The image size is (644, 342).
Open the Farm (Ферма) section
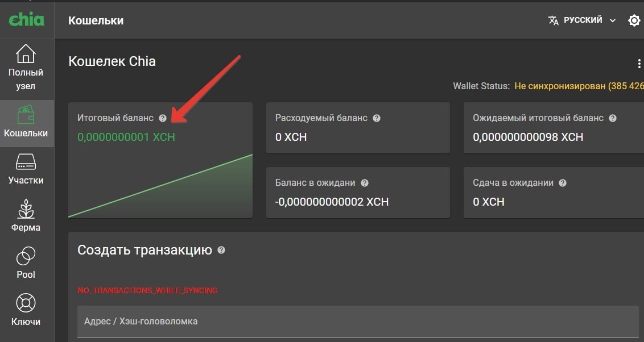[x=26, y=216]
